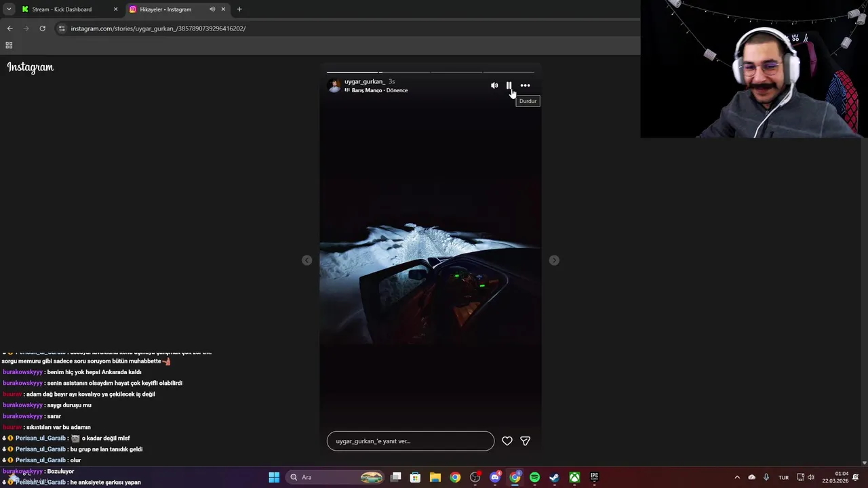
Task: Open OBS Studio from taskbar
Action: 475,477
